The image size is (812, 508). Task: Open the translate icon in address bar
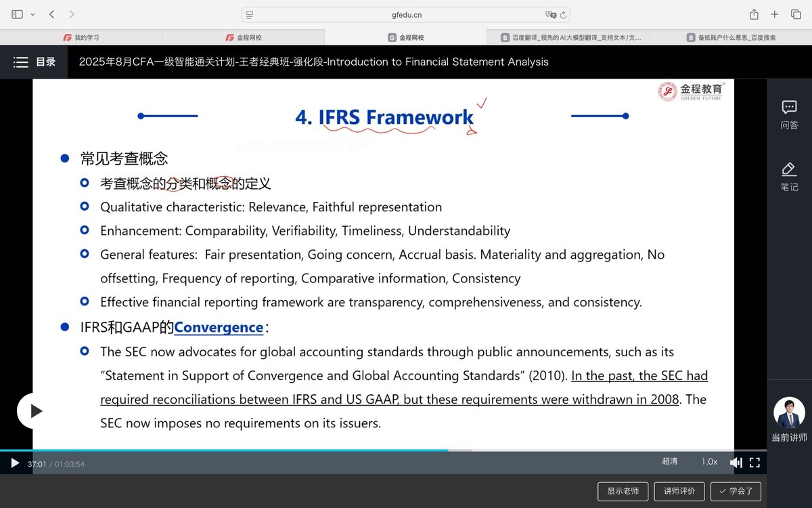point(551,14)
